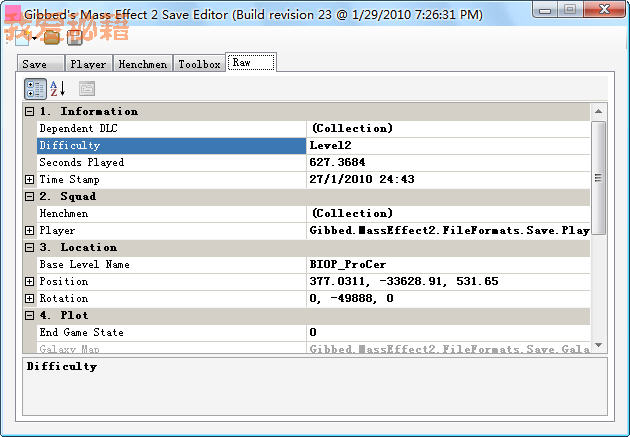Open the Player tab
Screen dimensions: 630x437
[x=88, y=64]
